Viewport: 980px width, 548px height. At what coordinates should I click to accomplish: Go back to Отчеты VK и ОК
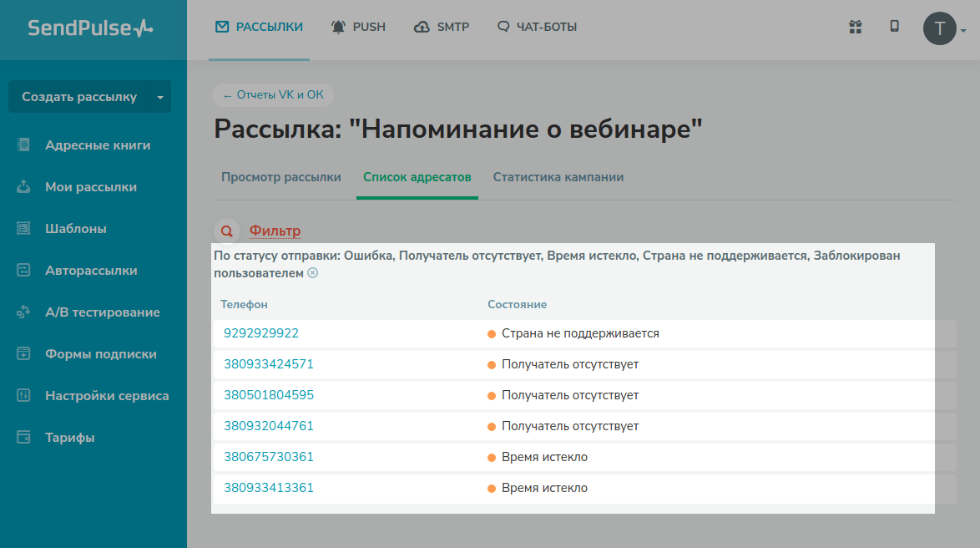(x=273, y=95)
